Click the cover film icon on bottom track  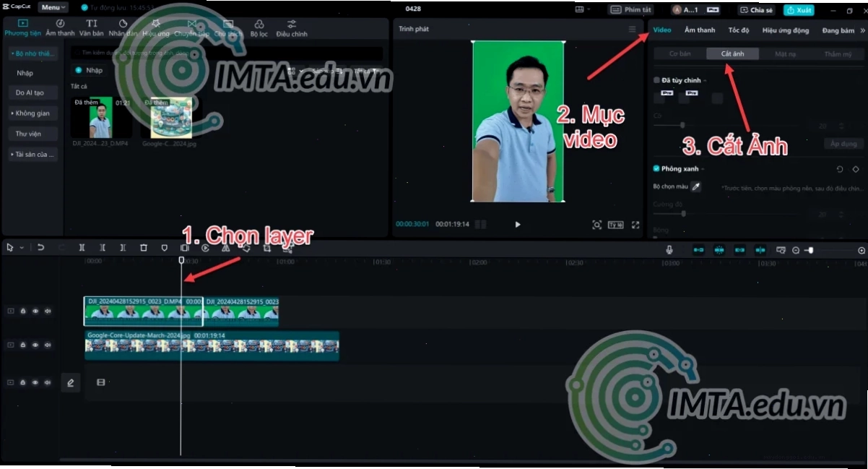tap(100, 382)
